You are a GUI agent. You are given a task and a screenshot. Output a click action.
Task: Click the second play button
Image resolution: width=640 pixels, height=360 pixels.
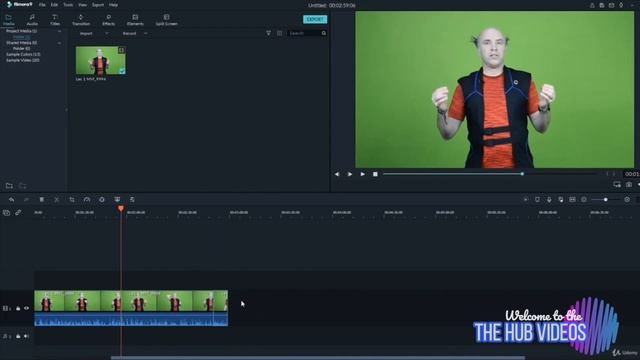click(x=362, y=174)
